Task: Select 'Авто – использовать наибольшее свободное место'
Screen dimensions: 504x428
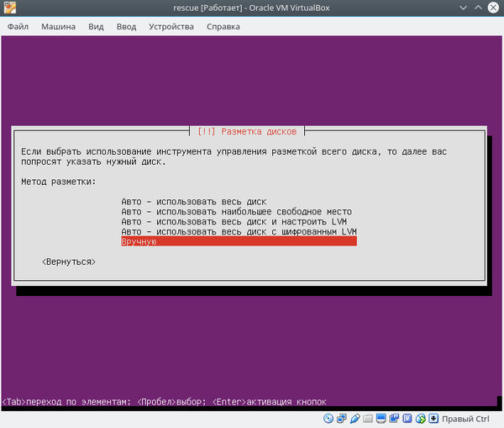Action: pos(239,212)
